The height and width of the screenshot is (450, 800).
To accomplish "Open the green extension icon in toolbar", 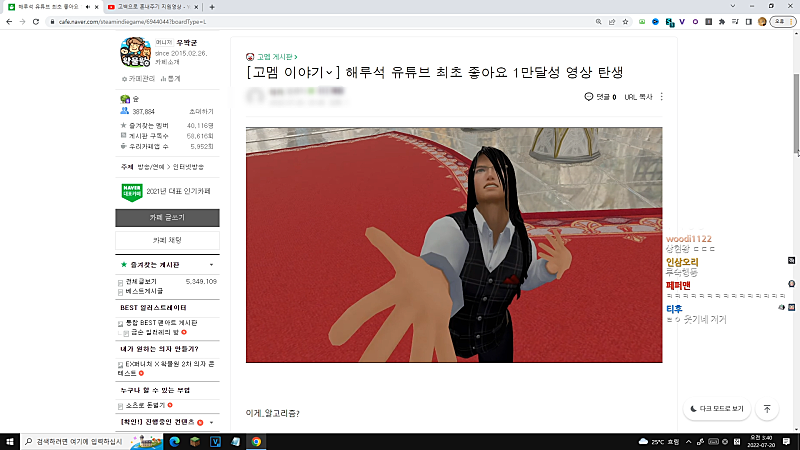I will (x=642, y=22).
